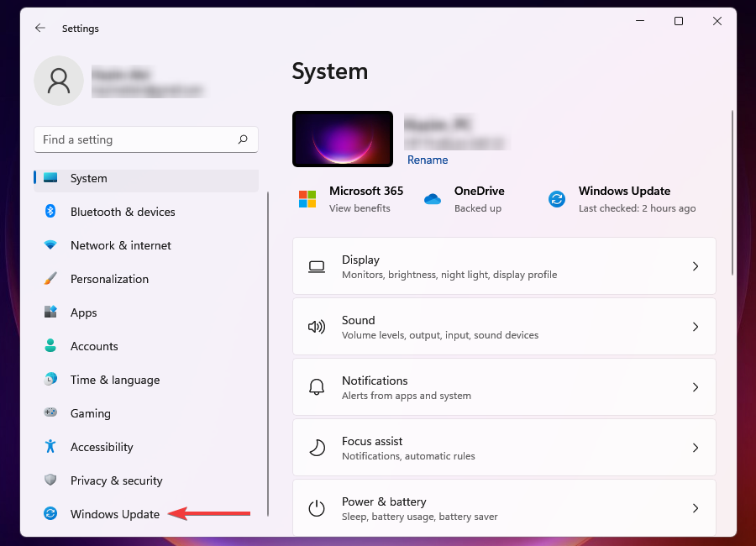Expand the Focus assist chevron

(696, 448)
